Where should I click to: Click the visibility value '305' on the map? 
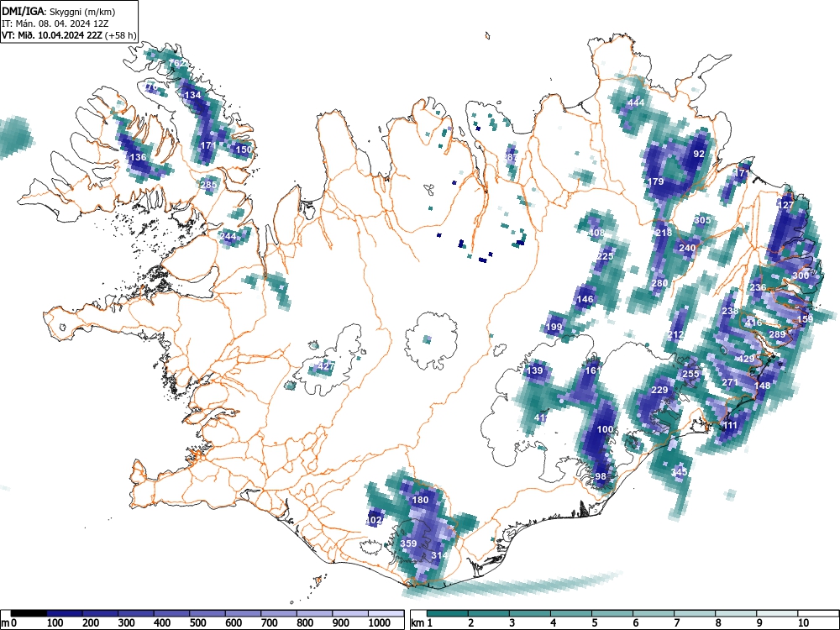(702, 219)
